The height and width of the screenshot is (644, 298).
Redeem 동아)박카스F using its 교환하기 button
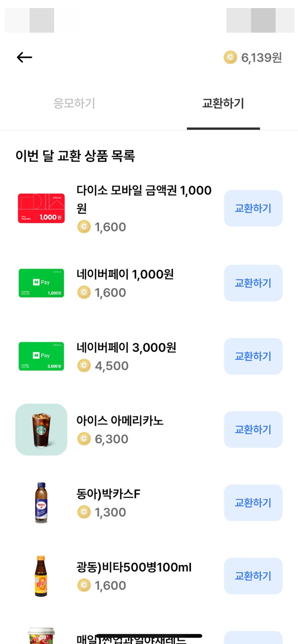(x=253, y=503)
